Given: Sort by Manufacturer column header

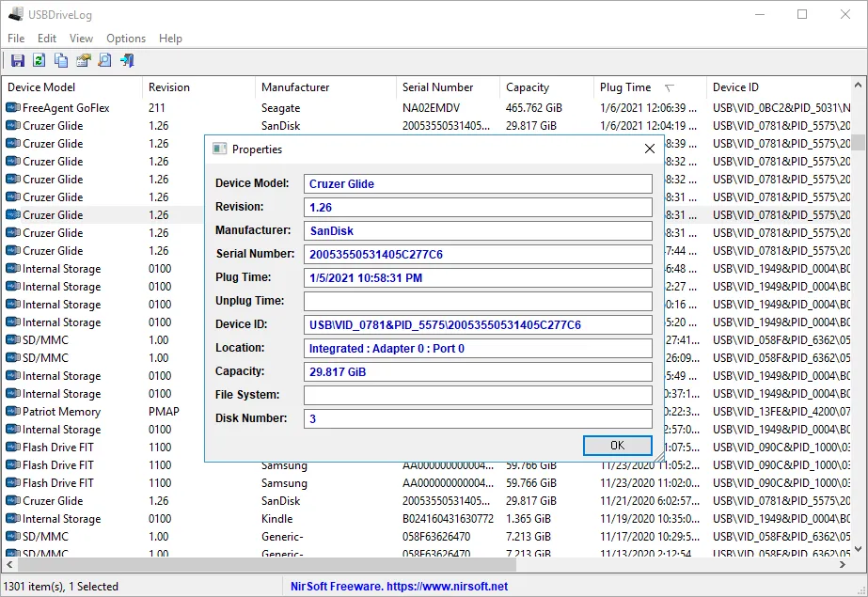Looking at the screenshot, I should click(x=325, y=86).
